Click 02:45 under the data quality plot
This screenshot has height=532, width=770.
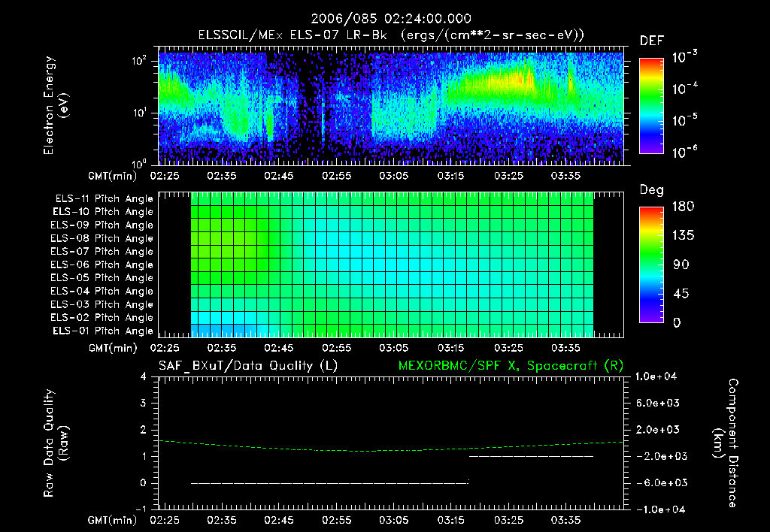click(279, 520)
